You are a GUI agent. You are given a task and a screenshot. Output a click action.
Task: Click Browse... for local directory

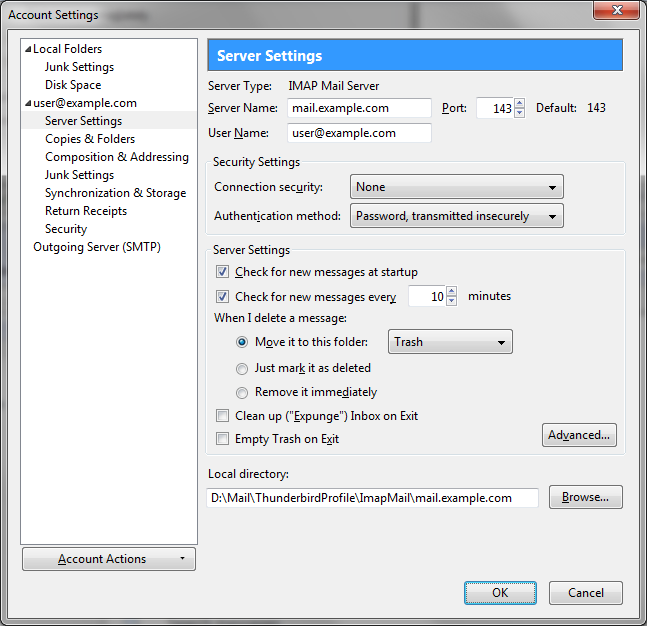pyautogui.click(x=585, y=497)
